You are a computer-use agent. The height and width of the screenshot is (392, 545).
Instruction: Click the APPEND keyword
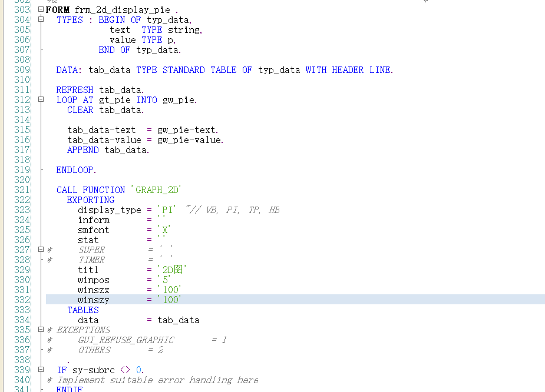pos(83,150)
